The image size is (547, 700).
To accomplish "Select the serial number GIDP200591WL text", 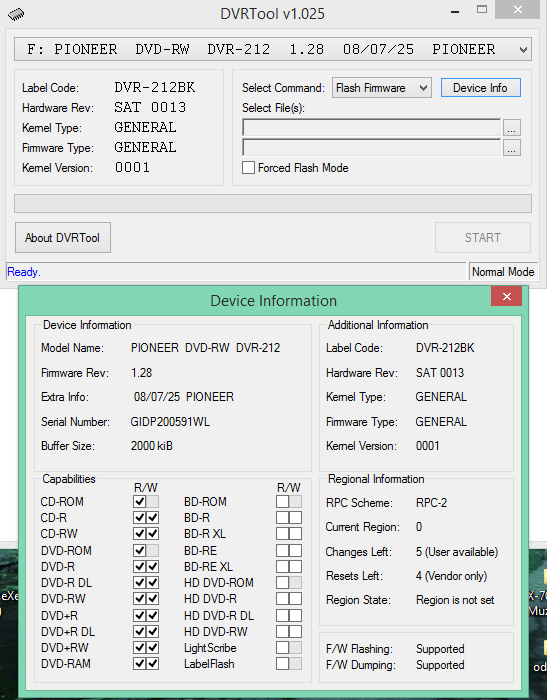I will click(x=170, y=422).
